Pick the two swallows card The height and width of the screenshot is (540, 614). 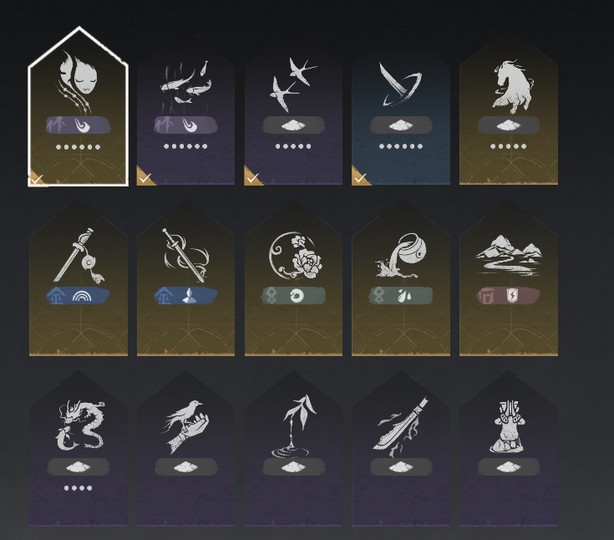pyautogui.click(x=293, y=114)
